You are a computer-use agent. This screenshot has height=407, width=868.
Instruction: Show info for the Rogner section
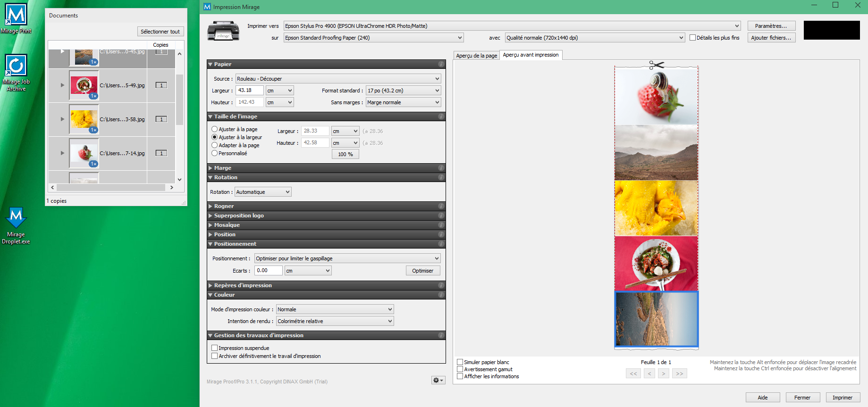[441, 206]
